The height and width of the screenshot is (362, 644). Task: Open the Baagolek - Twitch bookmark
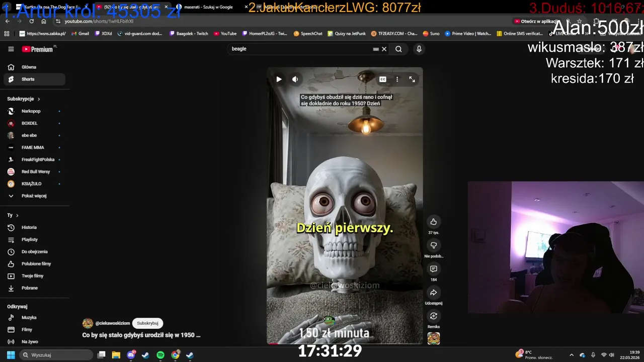click(189, 34)
